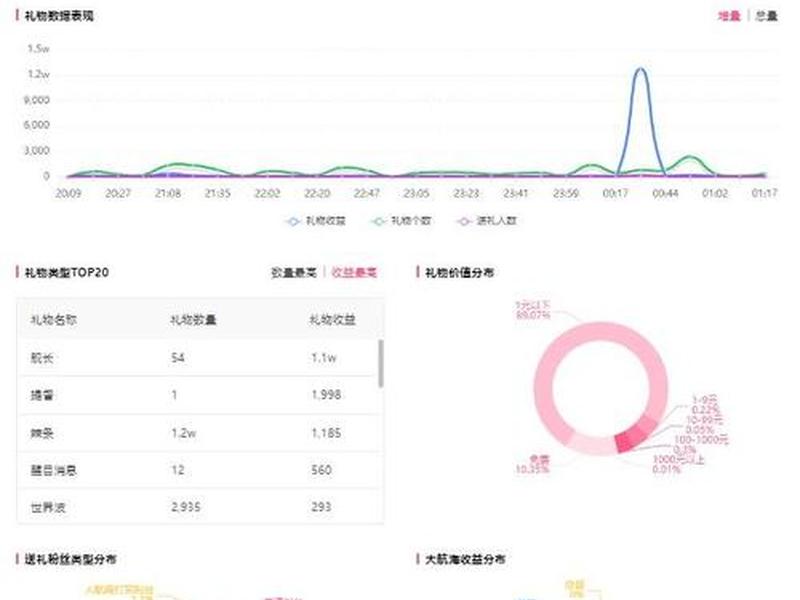This screenshot has height=600, width=800.
Task: Click the 6,000 y-axis label
Action: tap(36, 125)
